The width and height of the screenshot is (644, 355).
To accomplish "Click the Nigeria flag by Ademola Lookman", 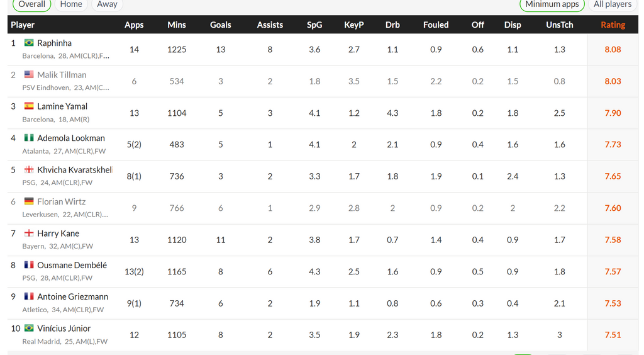I will click(x=28, y=138).
